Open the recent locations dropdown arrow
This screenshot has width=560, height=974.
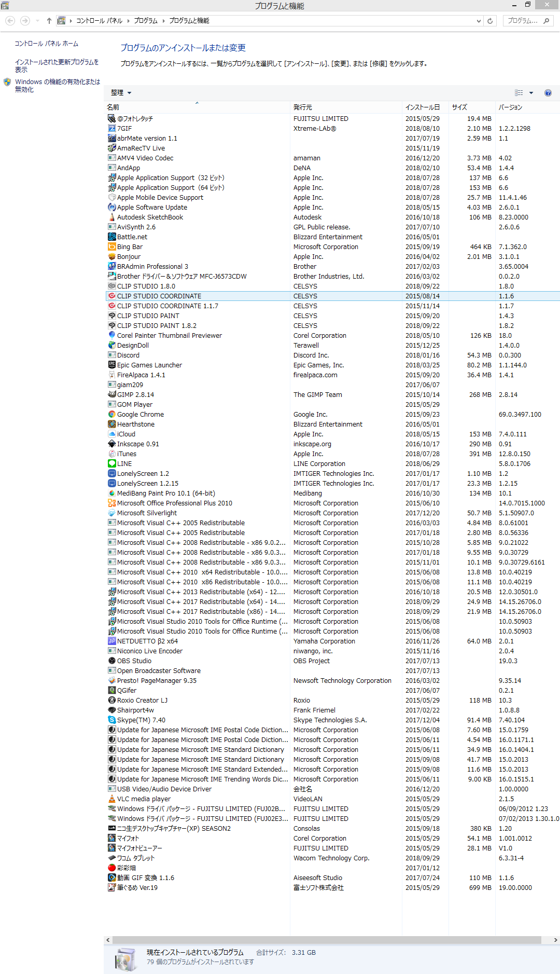(37, 21)
